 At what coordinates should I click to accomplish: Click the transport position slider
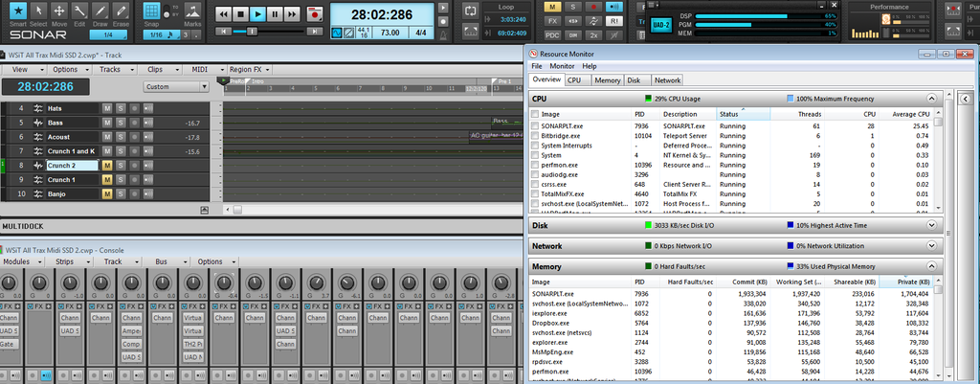coord(251,32)
